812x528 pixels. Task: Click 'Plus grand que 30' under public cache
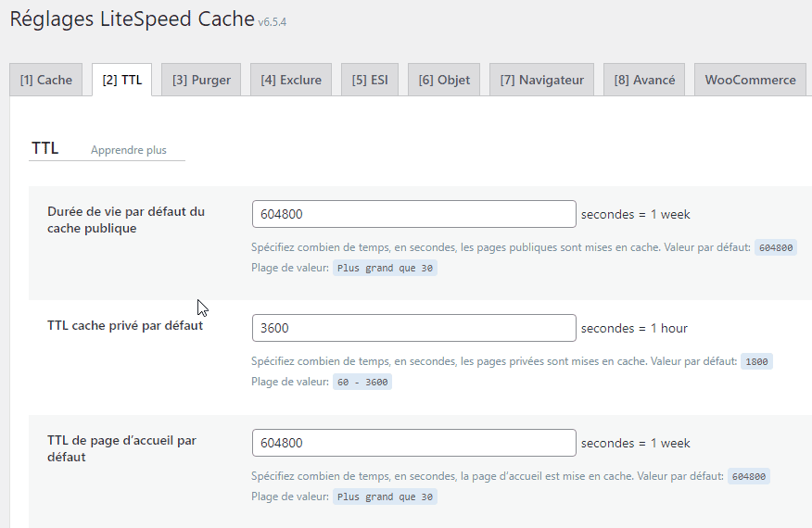click(385, 268)
